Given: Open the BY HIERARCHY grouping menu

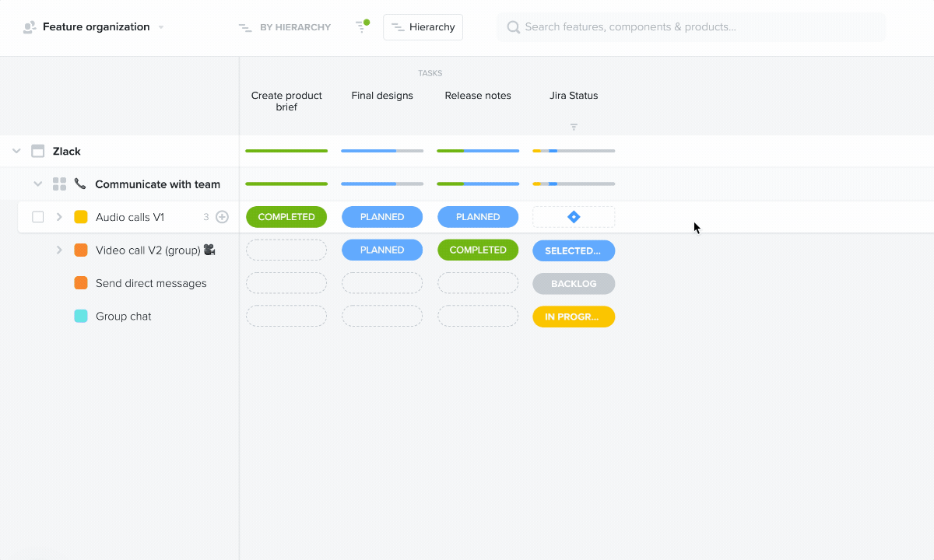Looking at the screenshot, I should (x=285, y=27).
